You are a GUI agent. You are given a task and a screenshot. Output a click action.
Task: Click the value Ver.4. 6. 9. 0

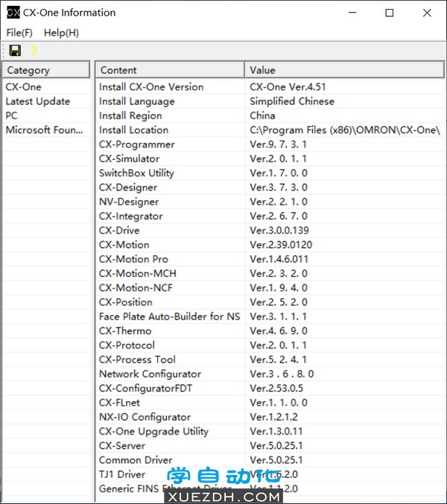(279, 331)
